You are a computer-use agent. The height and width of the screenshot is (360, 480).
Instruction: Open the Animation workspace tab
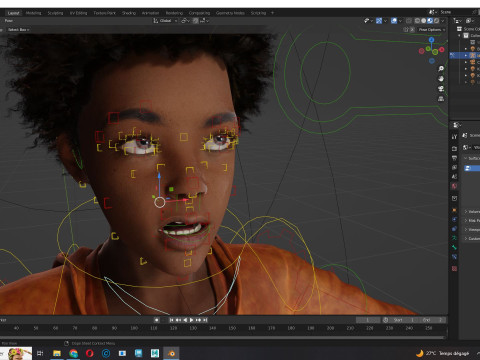[x=150, y=13]
